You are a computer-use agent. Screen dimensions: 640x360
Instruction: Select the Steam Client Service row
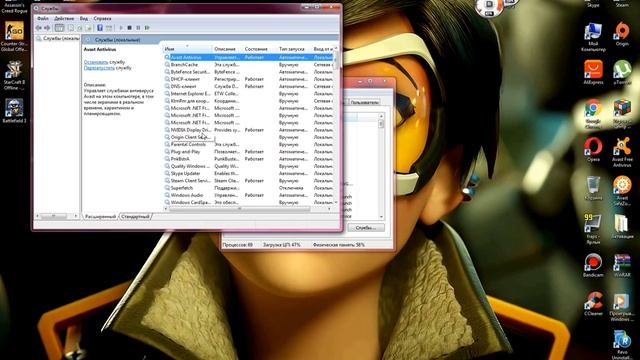point(249,180)
